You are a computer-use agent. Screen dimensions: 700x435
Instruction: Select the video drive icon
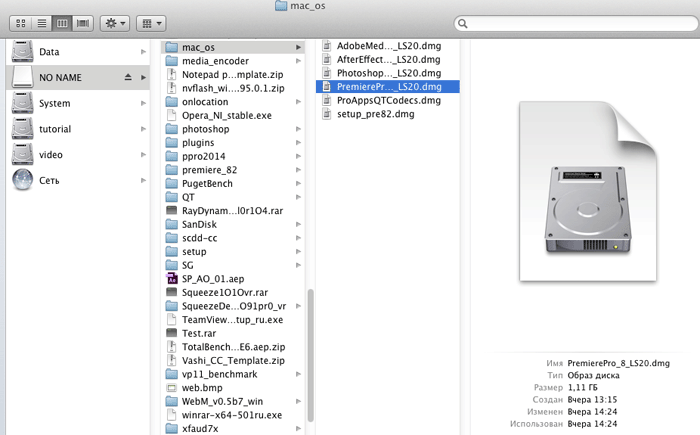(22, 155)
